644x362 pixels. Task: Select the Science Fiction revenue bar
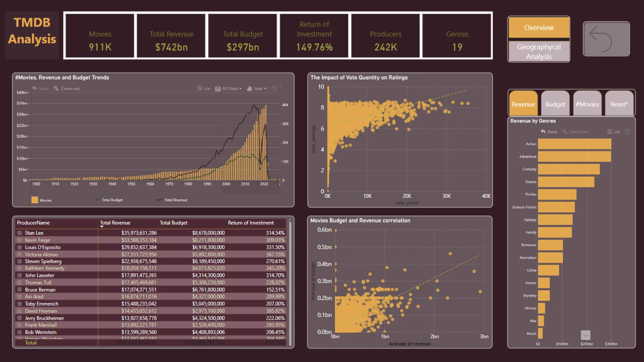tap(556, 207)
